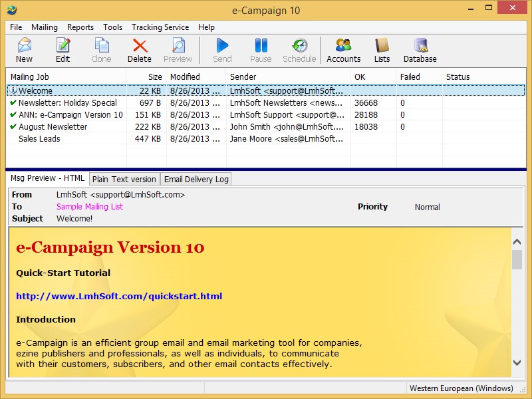Image resolution: width=532 pixels, height=399 pixels.
Task: Select the Welcome mailing job row
Action: click(x=266, y=90)
